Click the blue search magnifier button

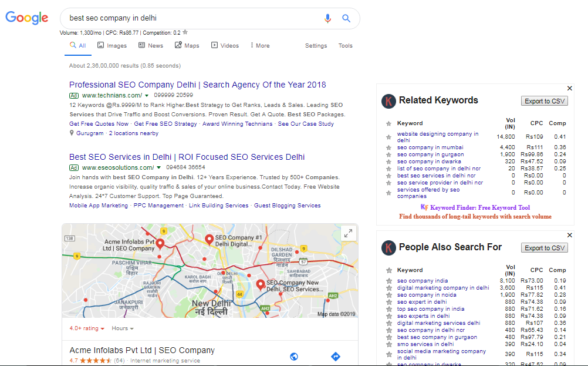click(346, 18)
